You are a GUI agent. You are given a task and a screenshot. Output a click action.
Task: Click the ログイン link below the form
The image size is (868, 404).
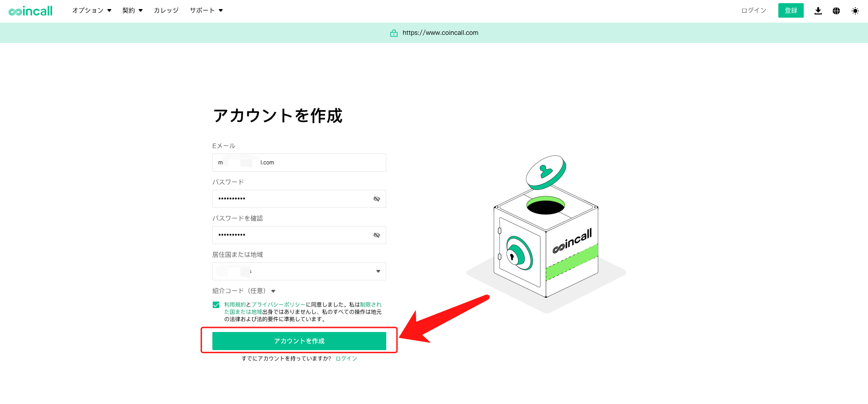pyautogui.click(x=346, y=359)
